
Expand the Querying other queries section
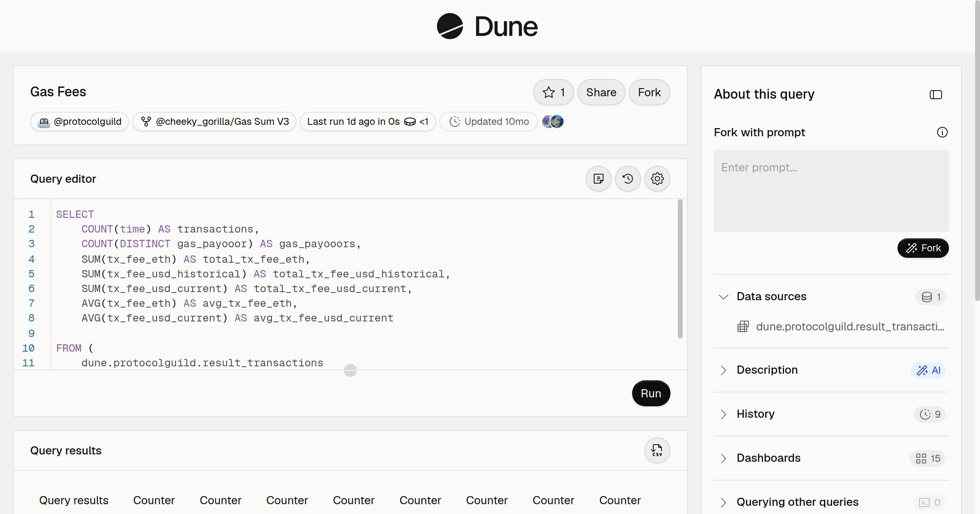(723, 502)
